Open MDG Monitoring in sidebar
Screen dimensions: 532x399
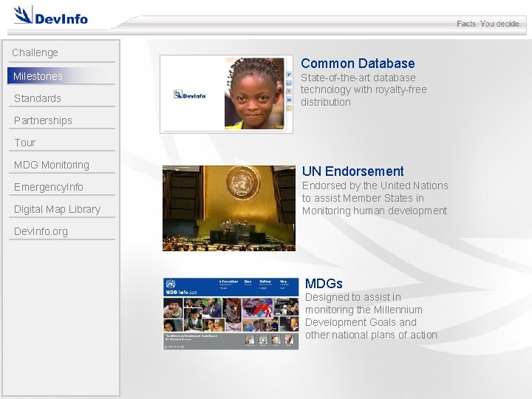click(x=62, y=165)
